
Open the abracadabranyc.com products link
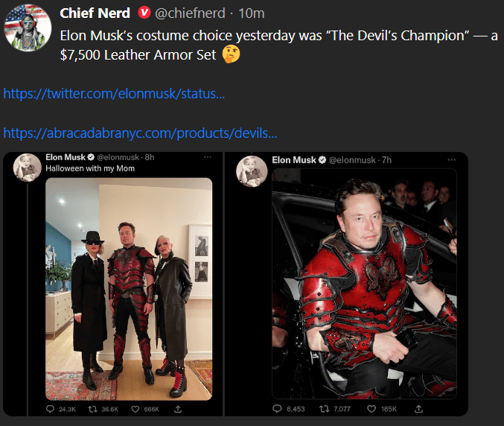click(x=140, y=133)
